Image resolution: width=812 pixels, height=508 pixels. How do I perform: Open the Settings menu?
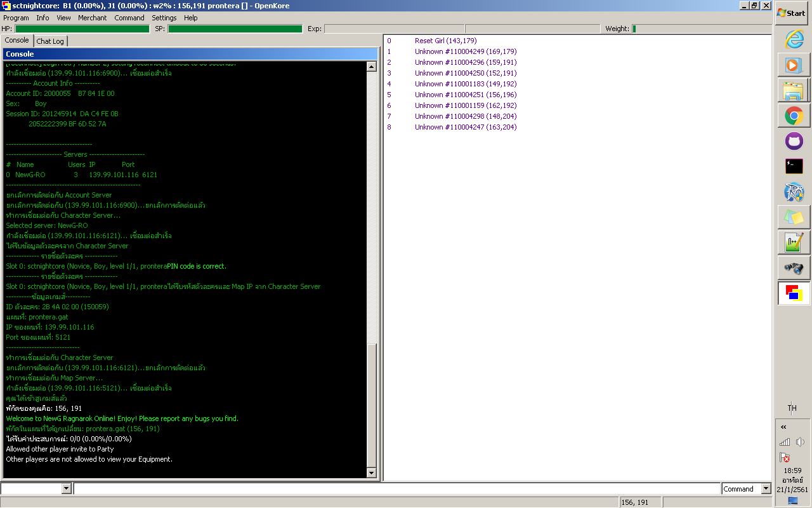[x=164, y=18]
